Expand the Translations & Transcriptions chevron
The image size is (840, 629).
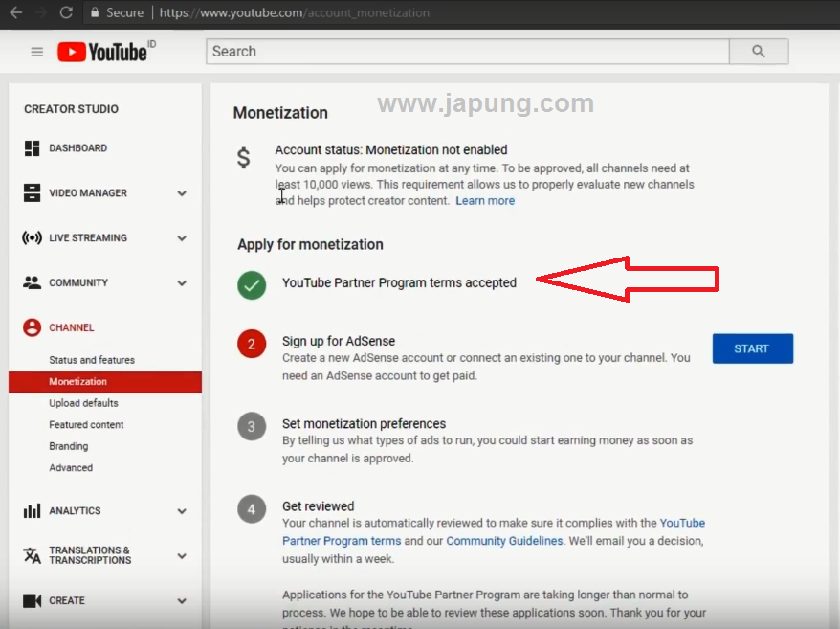coord(182,556)
